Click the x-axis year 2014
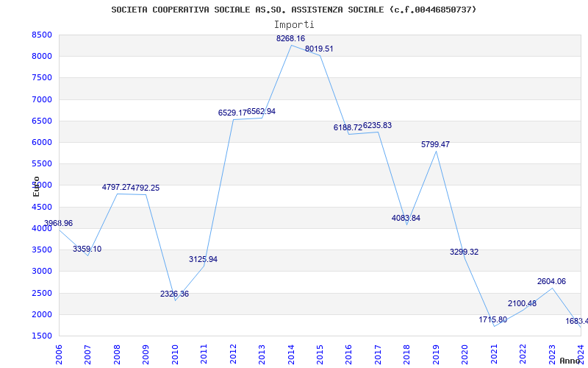This screenshot has width=588, height=368. coord(291,354)
